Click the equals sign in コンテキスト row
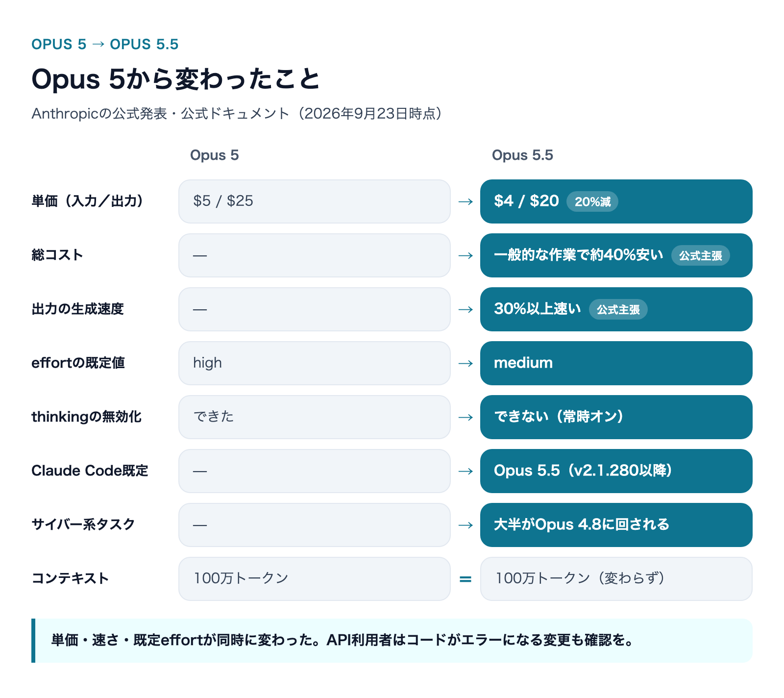Viewport: 784px width, 698px height. pyautogui.click(x=465, y=579)
